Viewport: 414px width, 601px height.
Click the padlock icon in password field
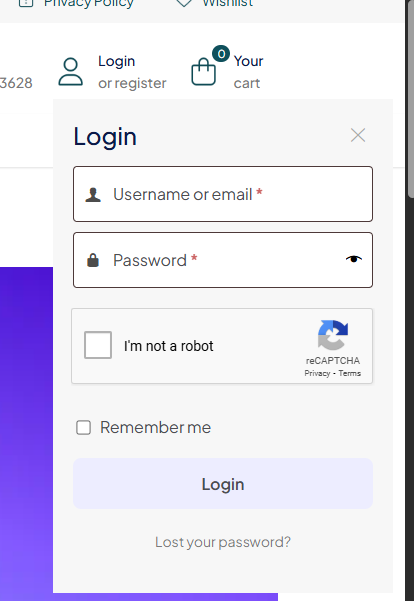pos(93,260)
